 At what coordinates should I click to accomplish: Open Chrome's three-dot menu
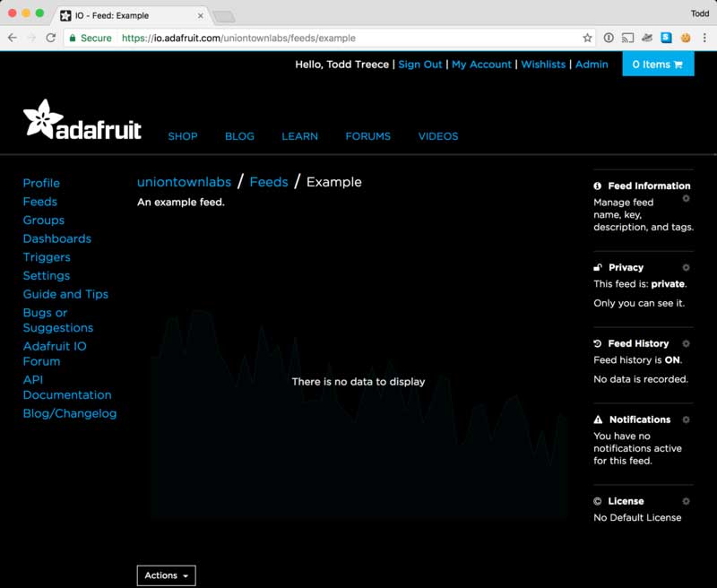point(705,38)
